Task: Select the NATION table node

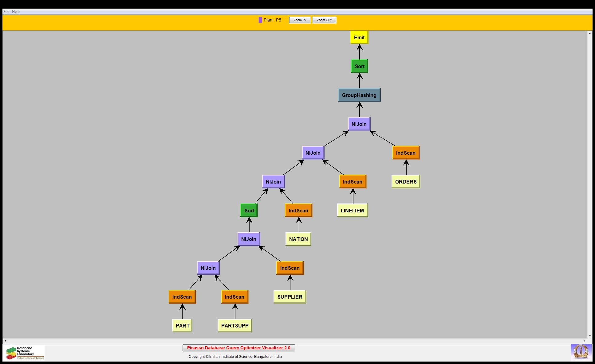Action: (298, 239)
